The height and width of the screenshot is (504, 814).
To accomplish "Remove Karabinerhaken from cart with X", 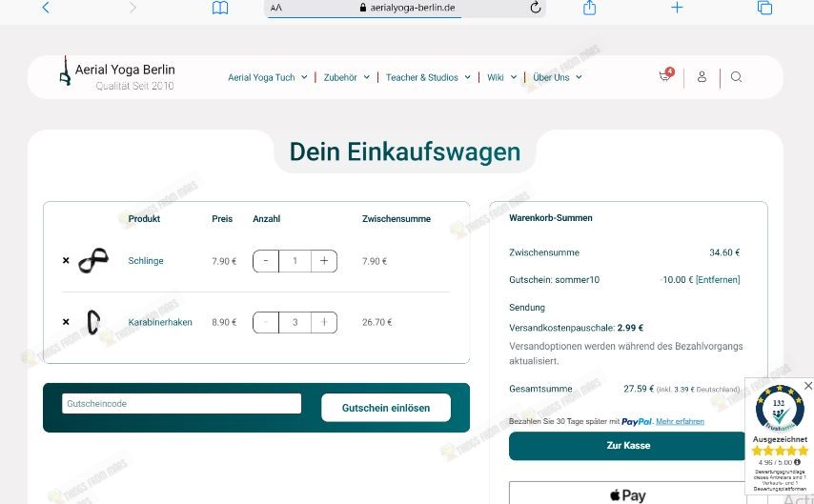I will [66, 322].
